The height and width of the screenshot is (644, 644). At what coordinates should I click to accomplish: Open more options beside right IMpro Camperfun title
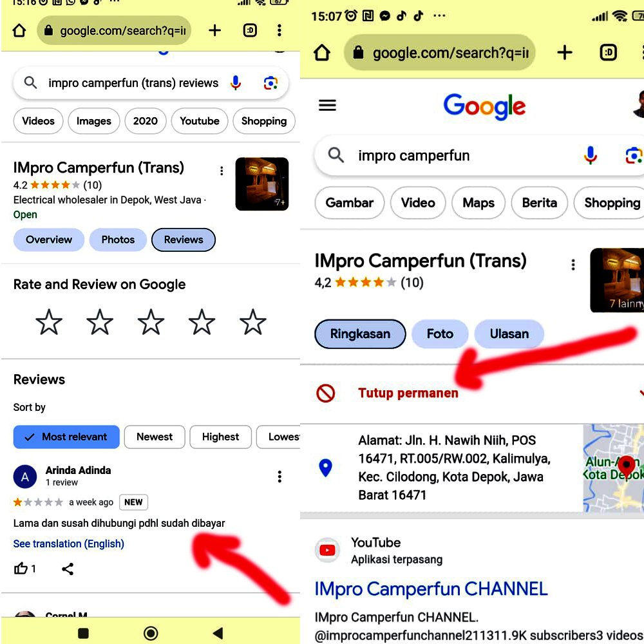click(x=573, y=265)
